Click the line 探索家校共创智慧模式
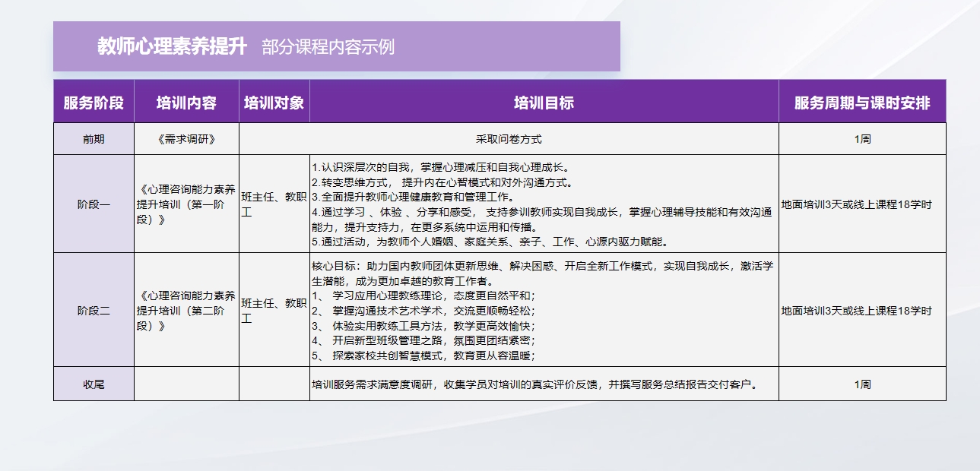The width and height of the screenshot is (980, 471). pos(423,355)
